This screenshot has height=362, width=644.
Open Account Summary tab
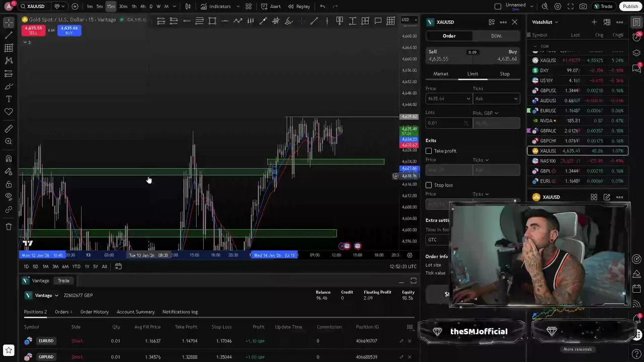pyautogui.click(x=135, y=312)
